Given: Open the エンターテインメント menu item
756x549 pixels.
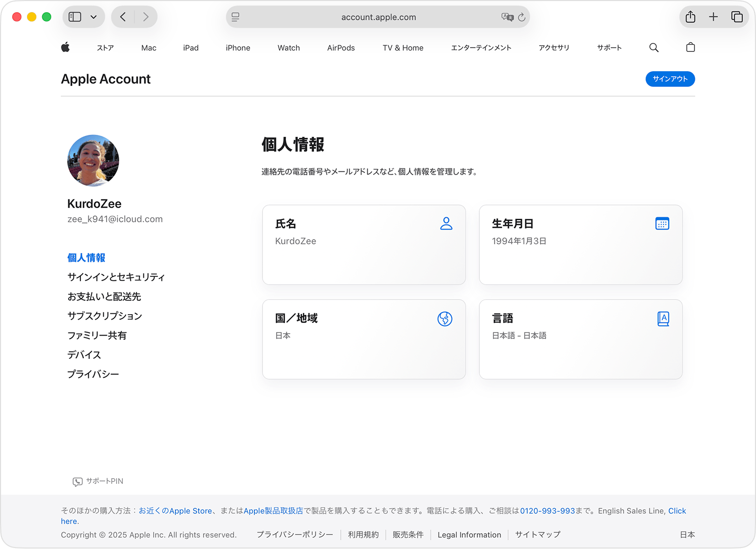Looking at the screenshot, I should [x=481, y=48].
